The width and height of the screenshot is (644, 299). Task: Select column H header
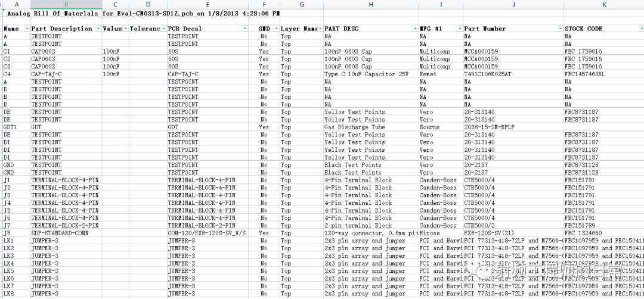tap(371, 4)
